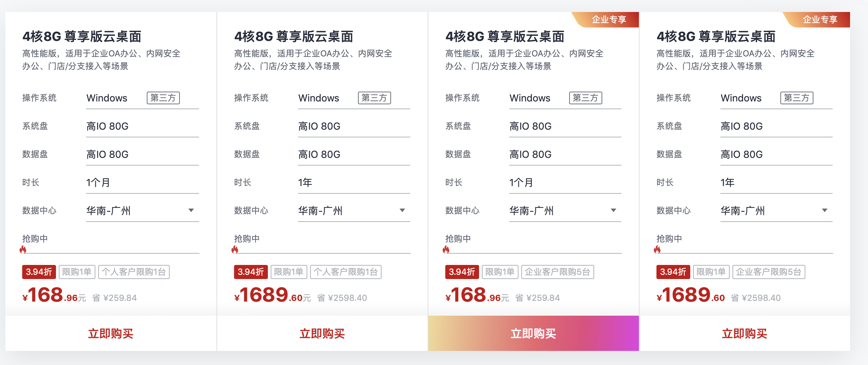Image resolution: width=868 pixels, height=365 pixels.
Task: Click the 个人客户限购1台 tag on second card
Action: pos(345,272)
